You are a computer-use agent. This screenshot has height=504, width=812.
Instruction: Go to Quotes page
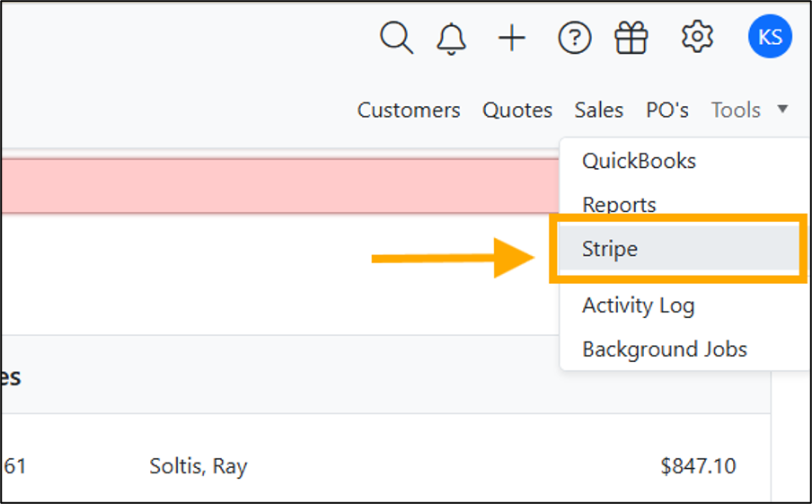pos(517,110)
